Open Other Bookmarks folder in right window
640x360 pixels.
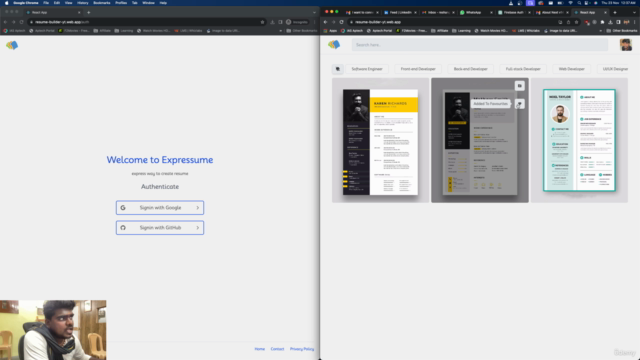coord(622,31)
